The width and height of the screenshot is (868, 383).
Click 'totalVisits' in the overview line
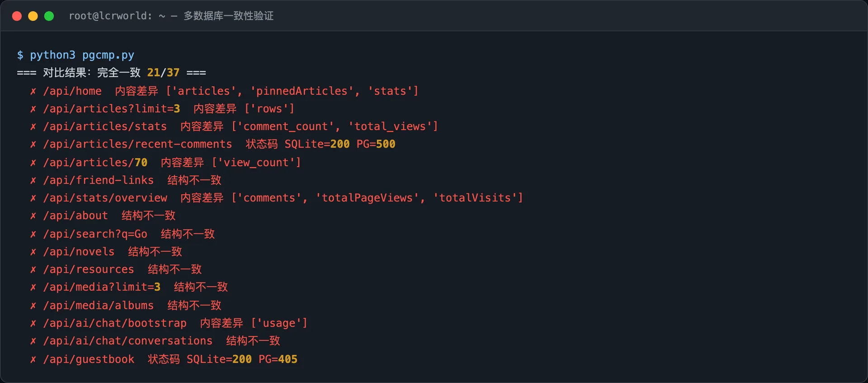tap(475, 198)
